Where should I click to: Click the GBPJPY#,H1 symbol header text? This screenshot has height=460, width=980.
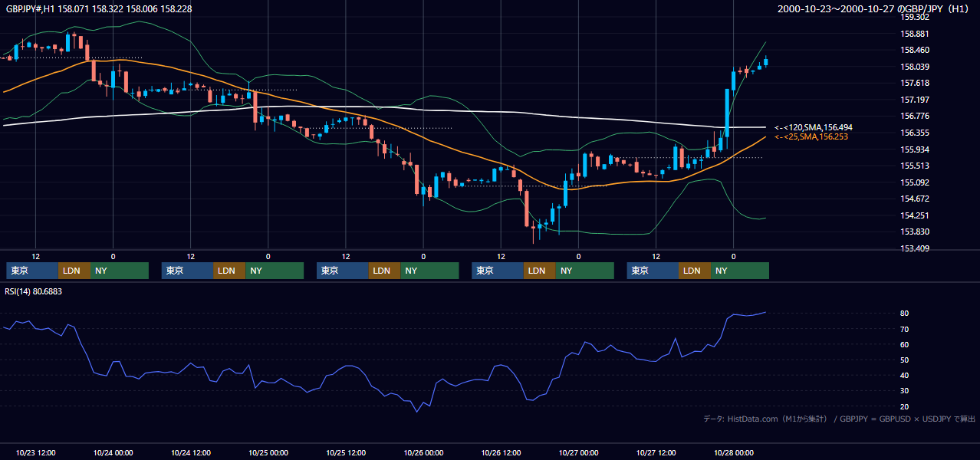[97, 8]
